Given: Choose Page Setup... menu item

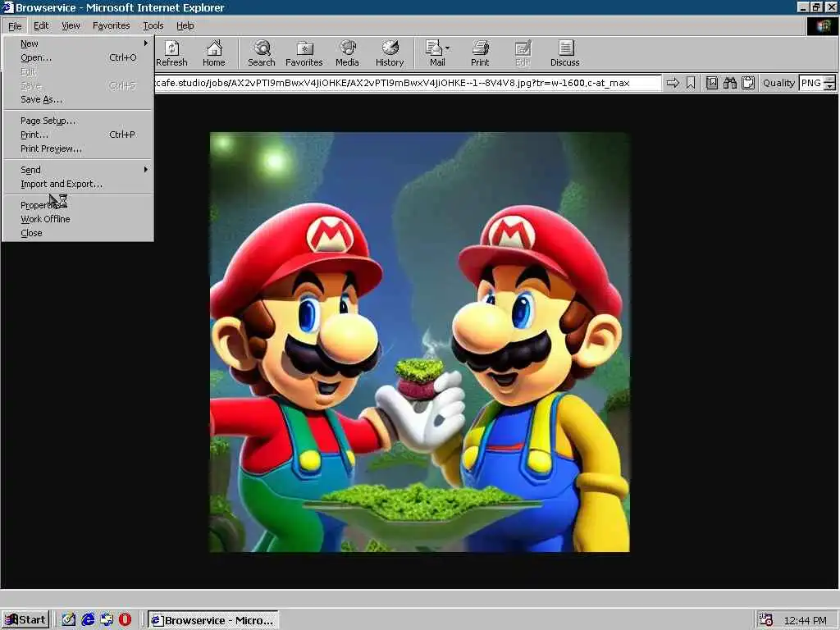Looking at the screenshot, I should [x=78, y=121].
